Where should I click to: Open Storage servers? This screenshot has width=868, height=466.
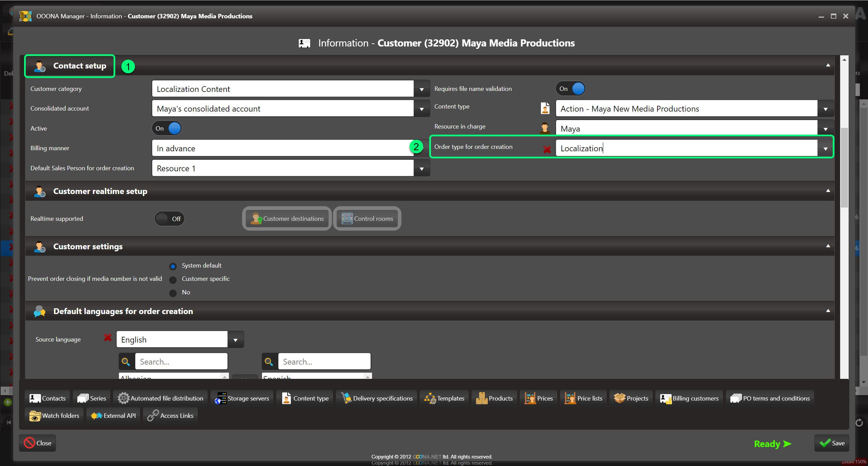[242, 398]
